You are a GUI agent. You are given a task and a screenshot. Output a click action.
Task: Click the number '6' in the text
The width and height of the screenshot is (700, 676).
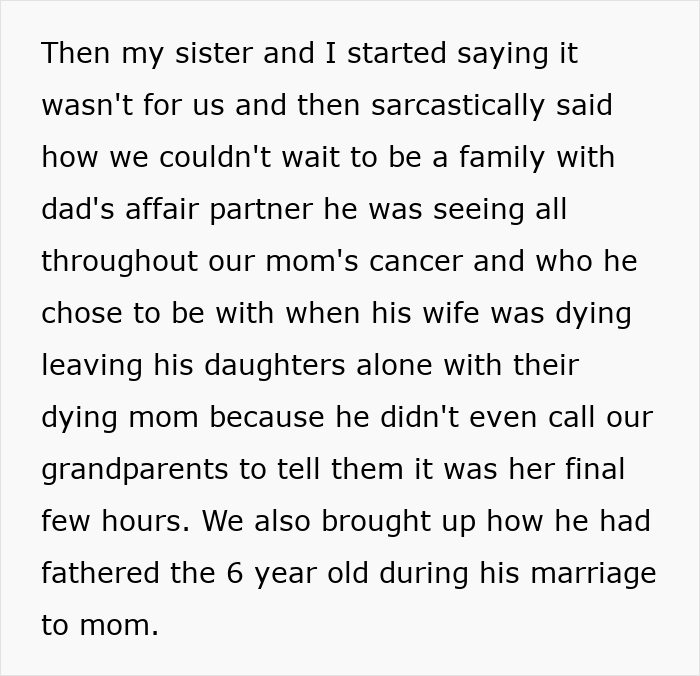tap(234, 573)
